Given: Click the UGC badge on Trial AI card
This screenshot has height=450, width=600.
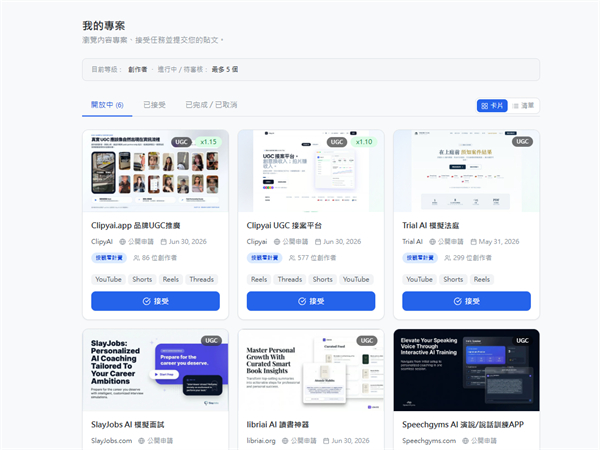Looking at the screenshot, I should (522, 142).
